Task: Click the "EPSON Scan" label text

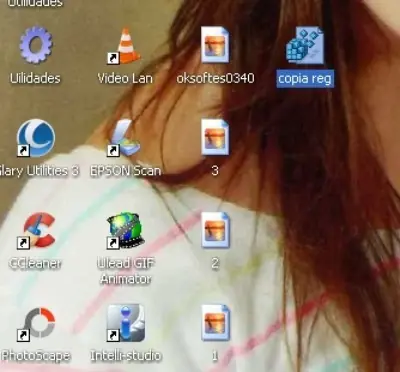Action: coord(126,171)
